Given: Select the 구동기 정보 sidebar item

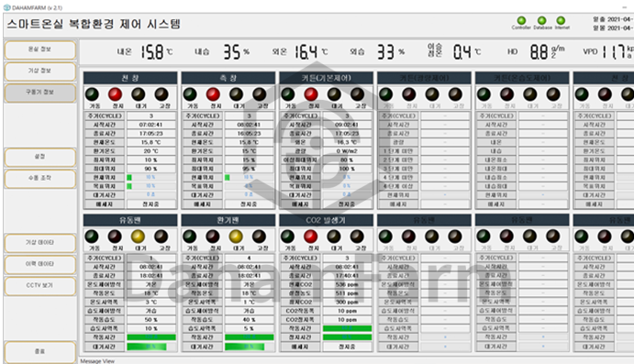Looking at the screenshot, I should (40, 93).
